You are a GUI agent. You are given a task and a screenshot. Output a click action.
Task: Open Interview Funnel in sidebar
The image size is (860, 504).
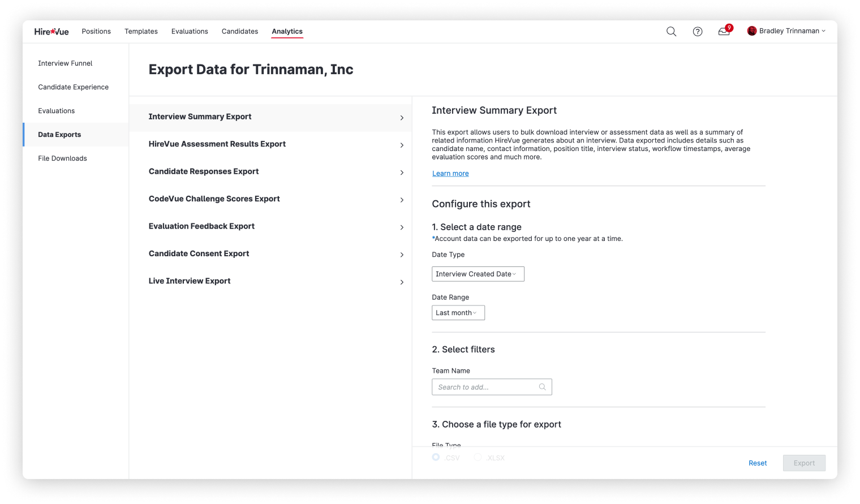click(76, 63)
